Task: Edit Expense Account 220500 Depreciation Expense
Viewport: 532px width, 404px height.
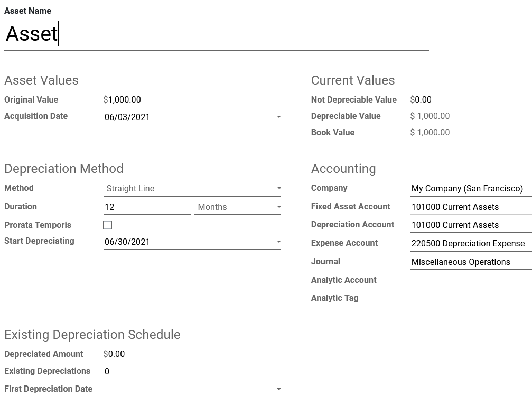Action: pyautogui.click(x=471, y=243)
